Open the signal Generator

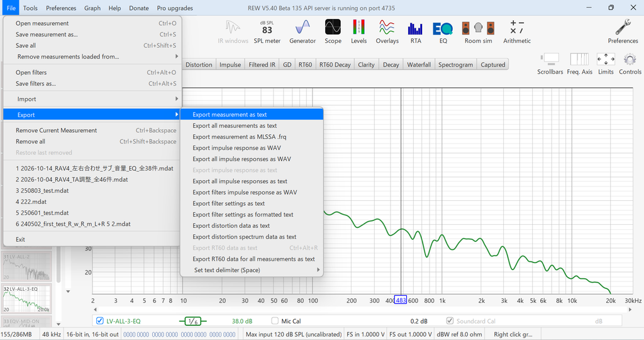pos(303,32)
